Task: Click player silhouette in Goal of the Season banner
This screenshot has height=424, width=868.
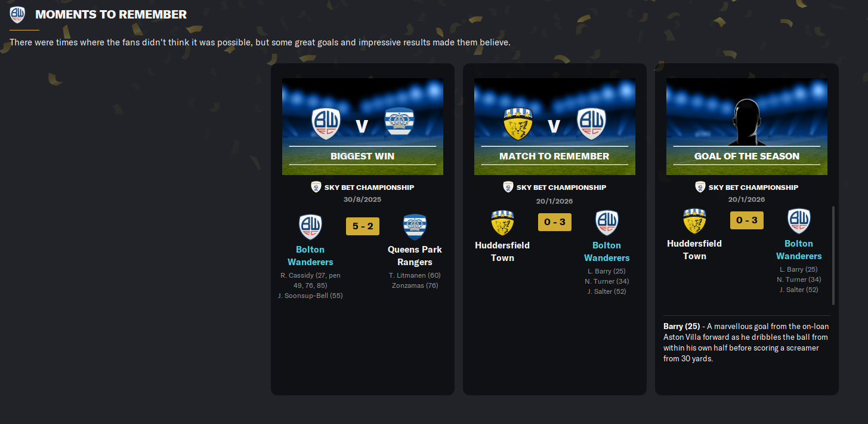Action: click(x=747, y=122)
